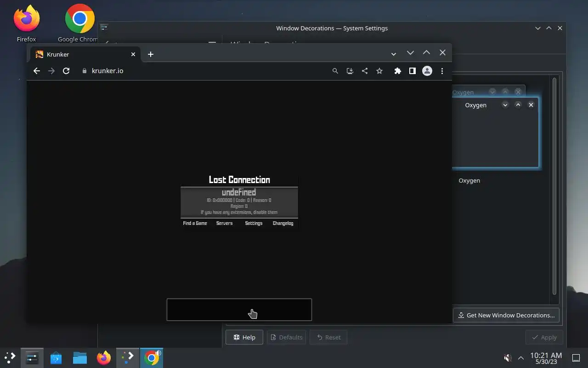Click Apply button in System Settings
The width and height of the screenshot is (588, 368).
coord(544,337)
